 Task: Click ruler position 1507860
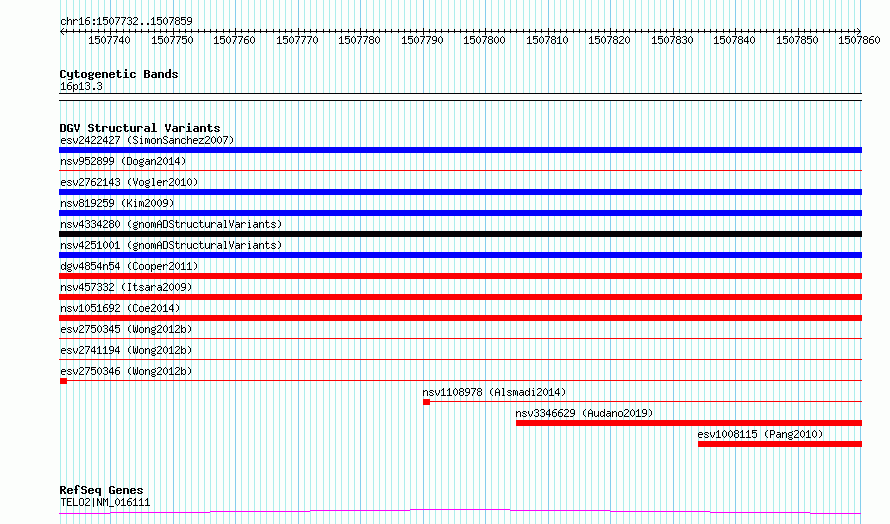click(x=859, y=40)
